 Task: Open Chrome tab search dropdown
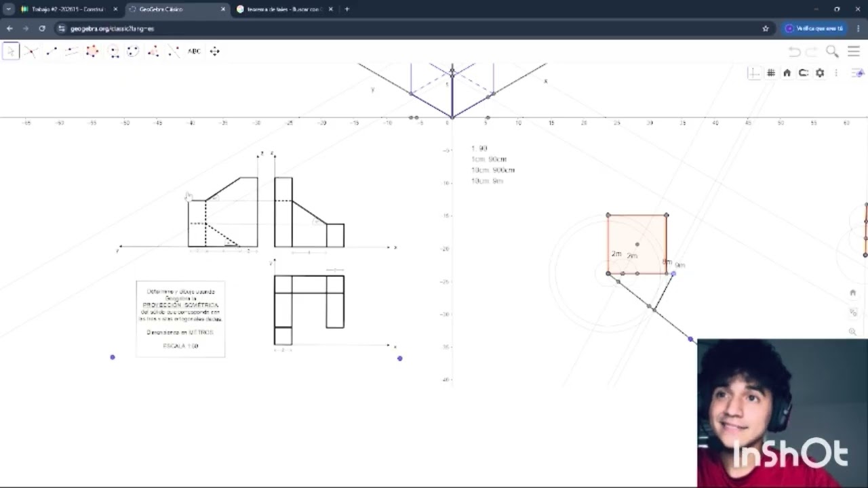pos(8,9)
